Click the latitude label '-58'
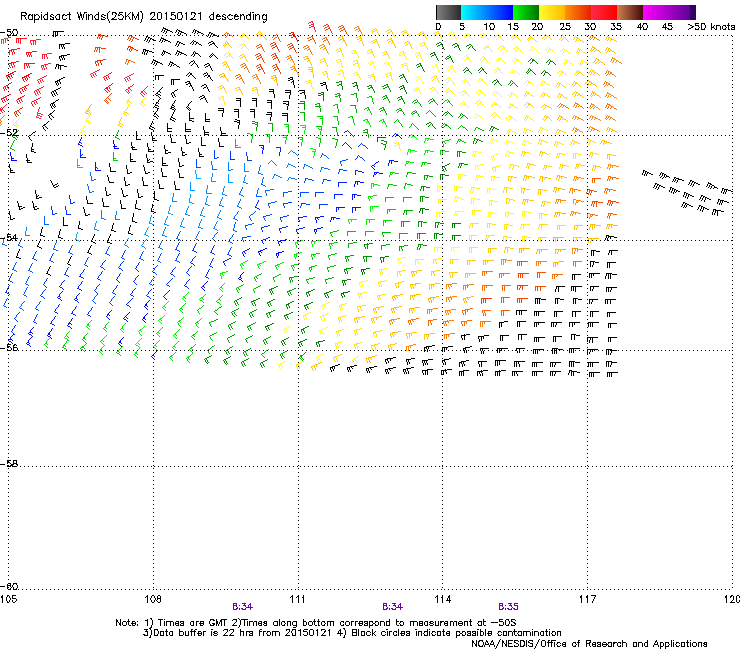 coord(9,464)
